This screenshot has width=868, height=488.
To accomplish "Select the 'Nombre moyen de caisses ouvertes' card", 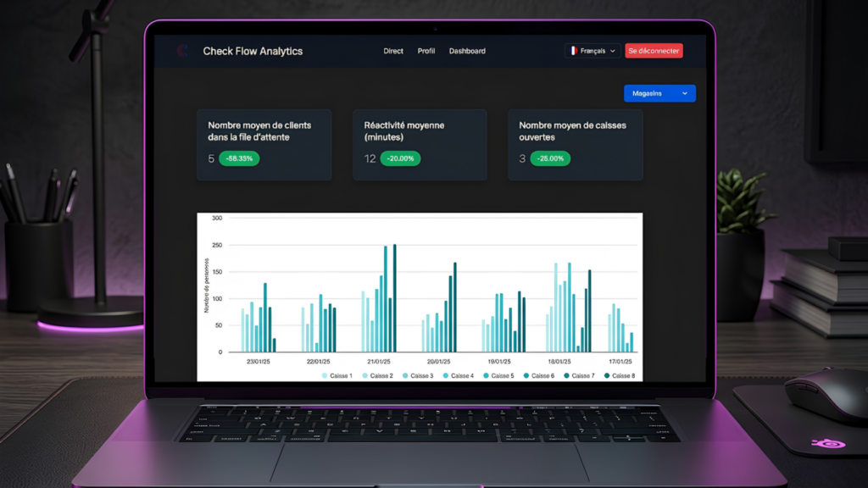I will tap(576, 145).
